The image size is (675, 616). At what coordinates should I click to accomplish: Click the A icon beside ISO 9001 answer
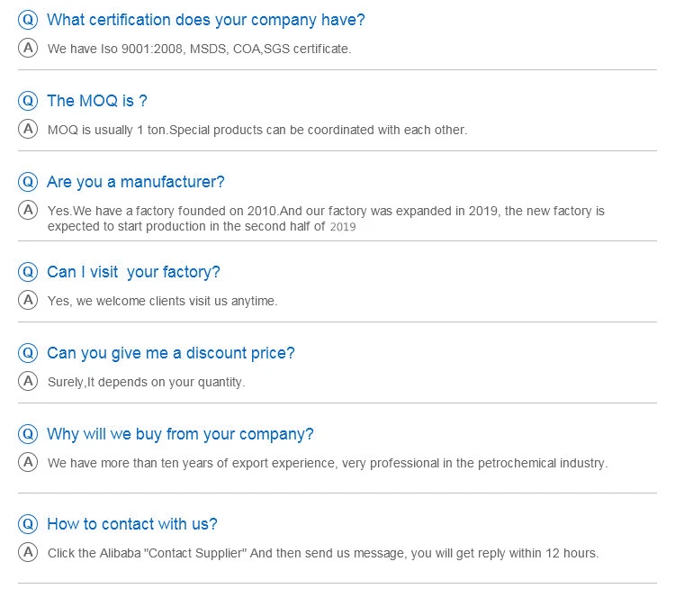click(28, 48)
